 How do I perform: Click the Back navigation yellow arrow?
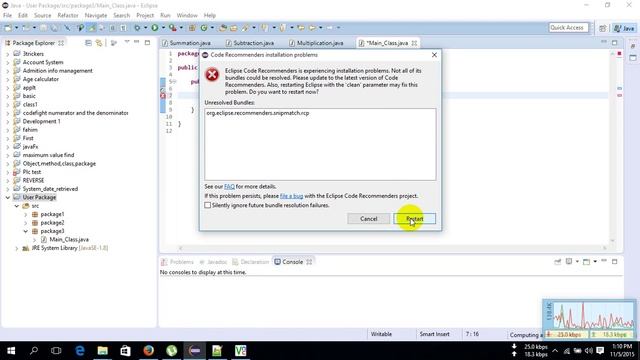point(301,28)
